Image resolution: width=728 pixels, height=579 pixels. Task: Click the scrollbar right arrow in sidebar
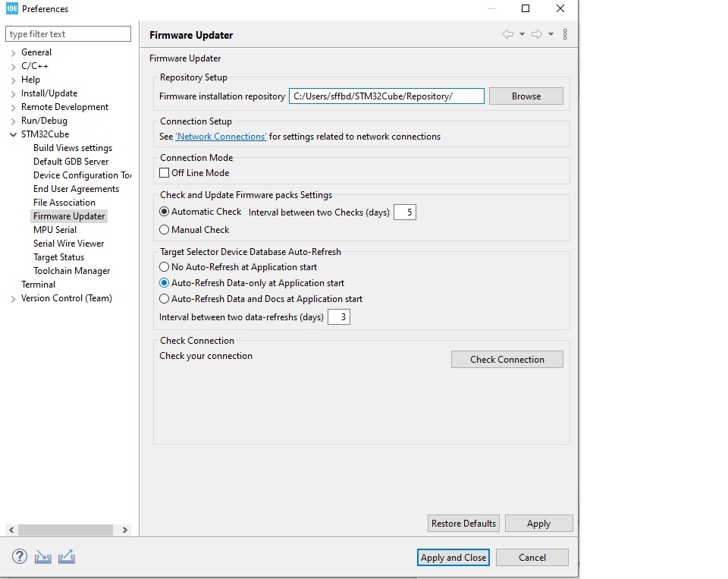click(x=125, y=530)
